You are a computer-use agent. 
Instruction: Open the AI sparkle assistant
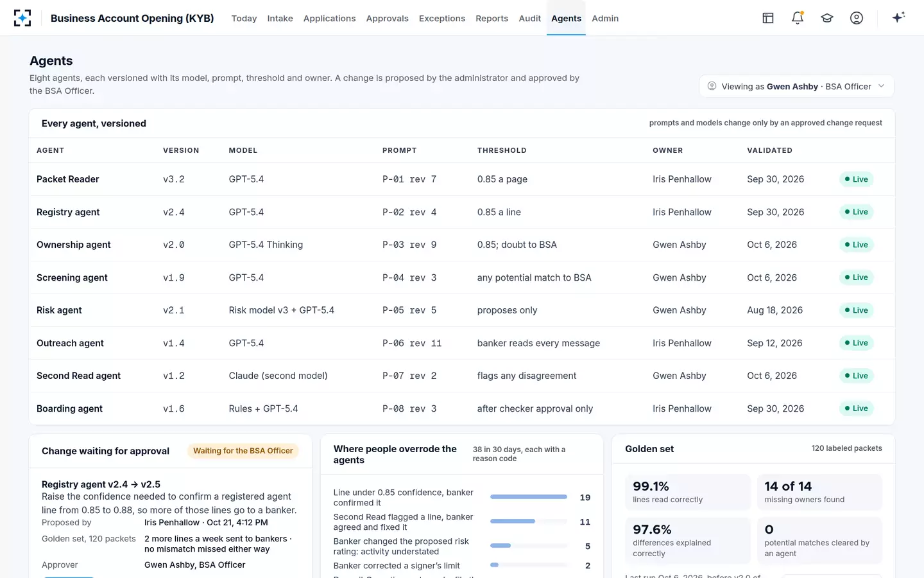point(898,17)
